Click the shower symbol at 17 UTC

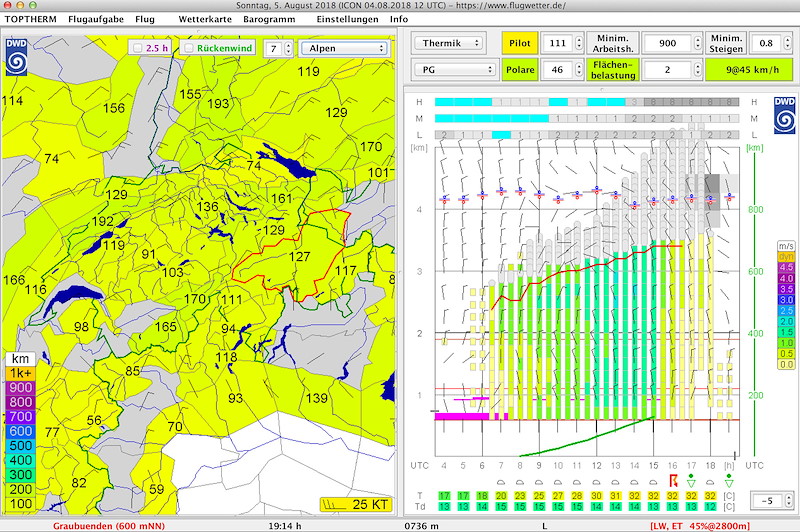[691, 483]
